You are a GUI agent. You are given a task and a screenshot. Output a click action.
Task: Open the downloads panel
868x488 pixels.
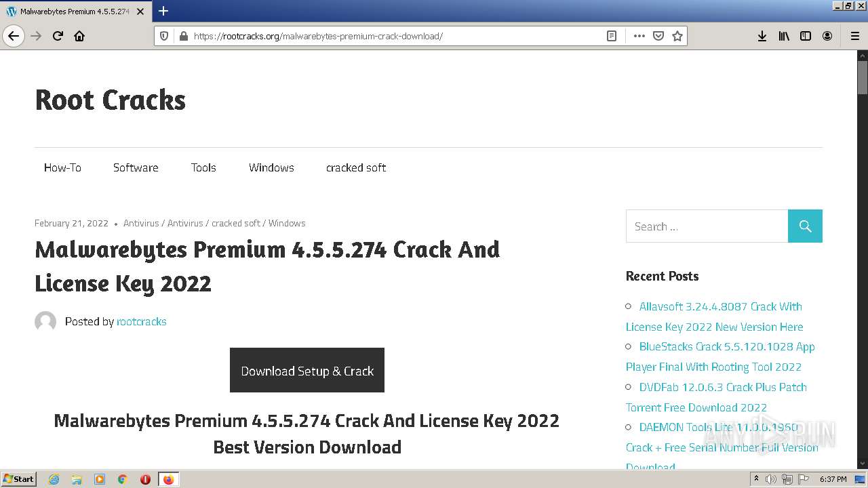click(762, 36)
